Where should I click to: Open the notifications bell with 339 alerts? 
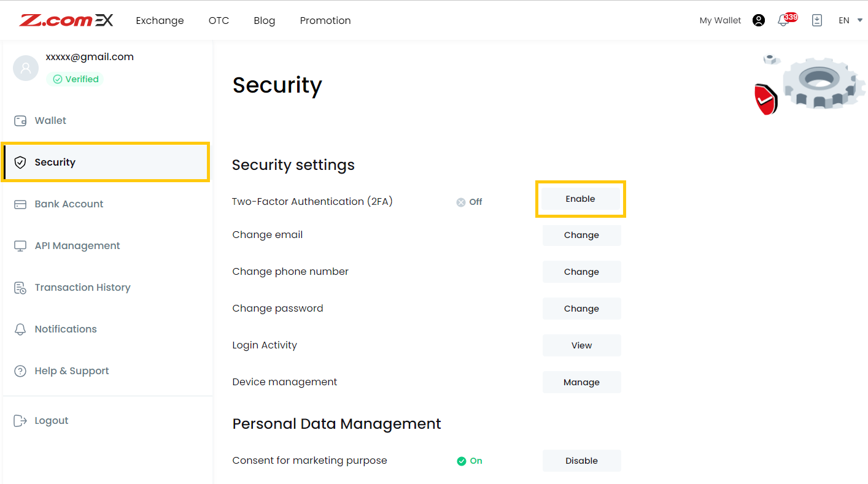783,20
